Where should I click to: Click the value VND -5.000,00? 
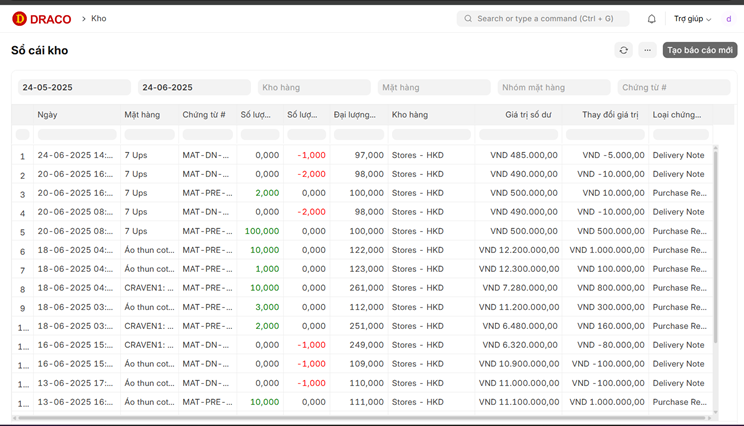tap(614, 155)
